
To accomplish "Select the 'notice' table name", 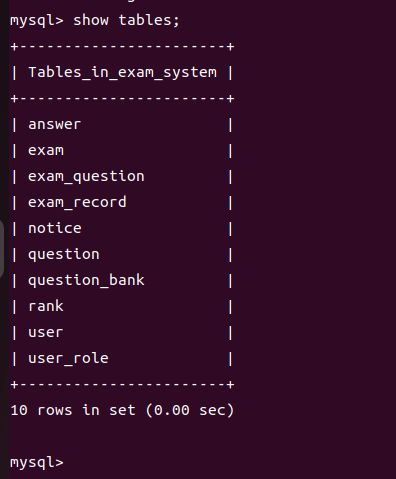I will pyautogui.click(x=55, y=228).
